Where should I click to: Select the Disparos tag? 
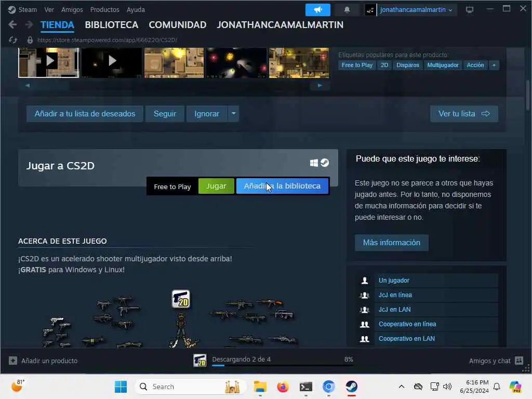click(408, 65)
